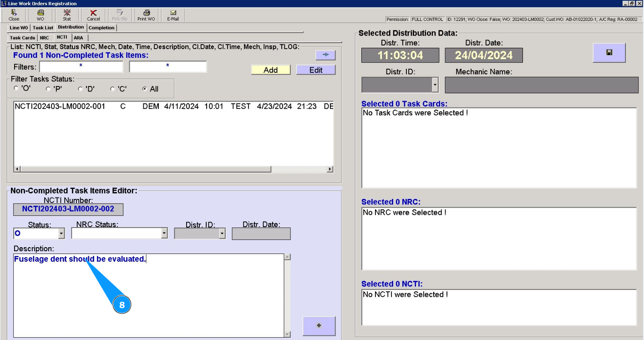
Task: Open the Status dropdown in the editor
Action: tap(62, 233)
